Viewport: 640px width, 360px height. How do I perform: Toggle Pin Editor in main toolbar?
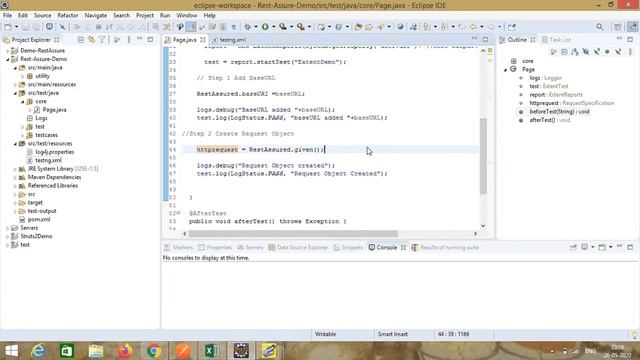(x=512, y=27)
